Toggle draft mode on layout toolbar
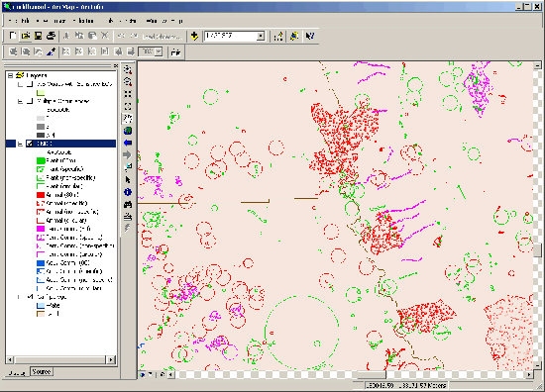The width and height of the screenshot is (545, 392). click(x=175, y=52)
